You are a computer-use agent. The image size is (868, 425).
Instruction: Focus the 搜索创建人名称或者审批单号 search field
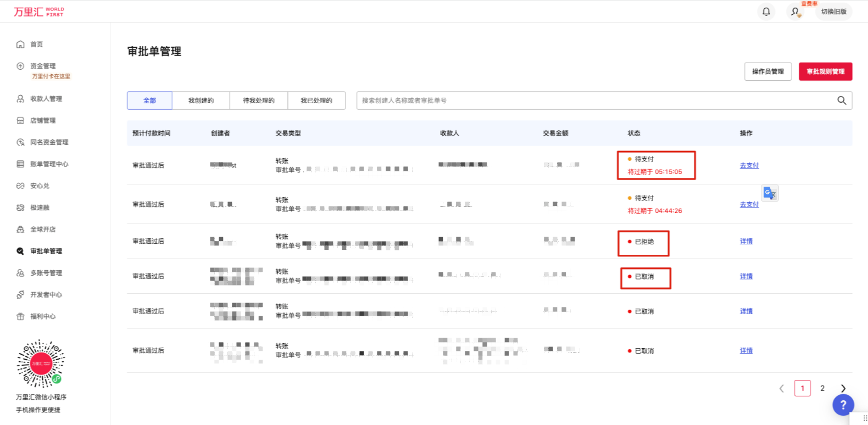(593, 100)
